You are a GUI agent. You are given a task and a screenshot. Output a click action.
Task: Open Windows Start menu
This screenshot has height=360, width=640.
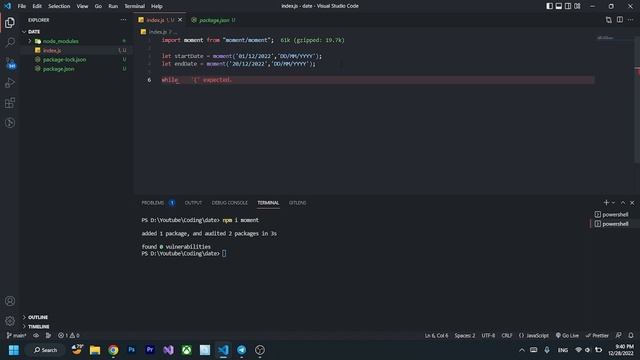(x=13, y=350)
